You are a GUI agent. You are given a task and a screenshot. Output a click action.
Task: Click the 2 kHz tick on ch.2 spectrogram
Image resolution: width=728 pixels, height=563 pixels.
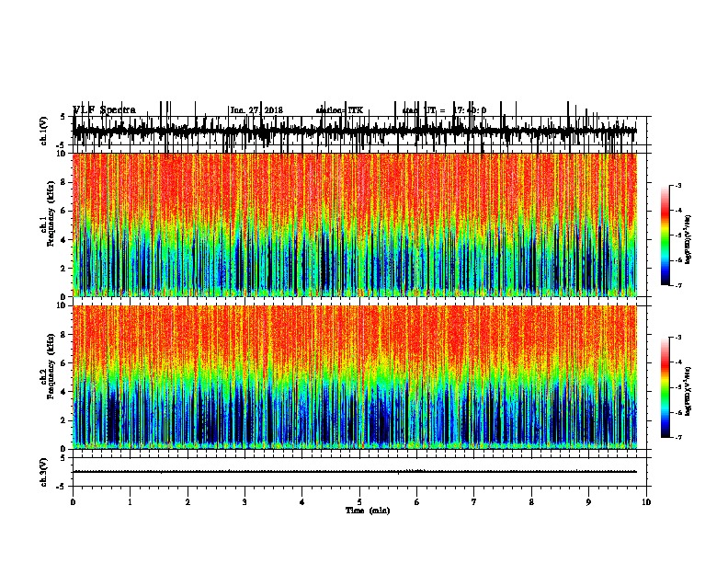coord(63,420)
